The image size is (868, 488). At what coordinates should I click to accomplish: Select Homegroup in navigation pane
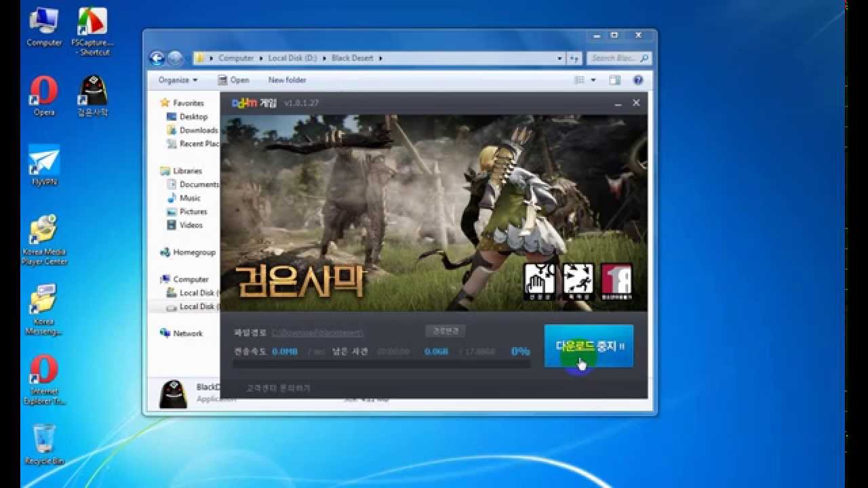coord(188,252)
